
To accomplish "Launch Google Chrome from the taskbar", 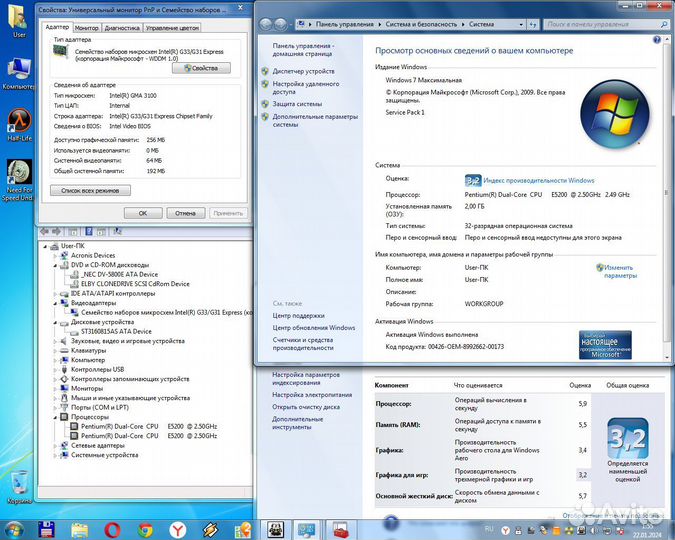I will [x=145, y=529].
